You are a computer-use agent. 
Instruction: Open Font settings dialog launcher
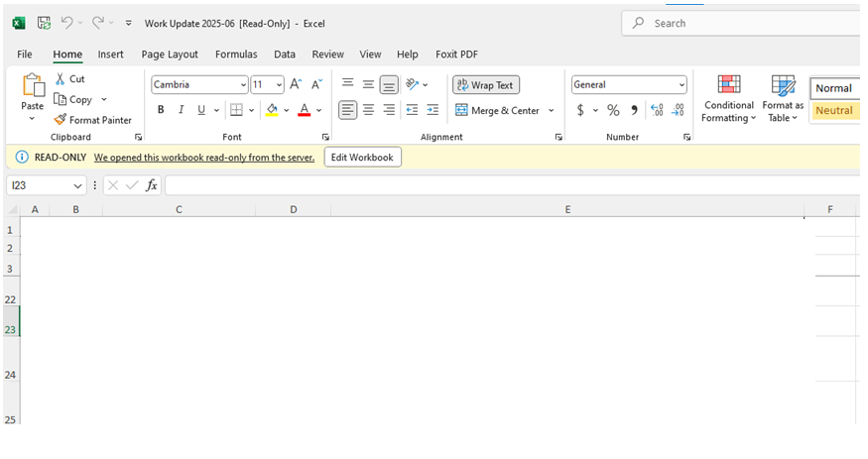[325, 137]
